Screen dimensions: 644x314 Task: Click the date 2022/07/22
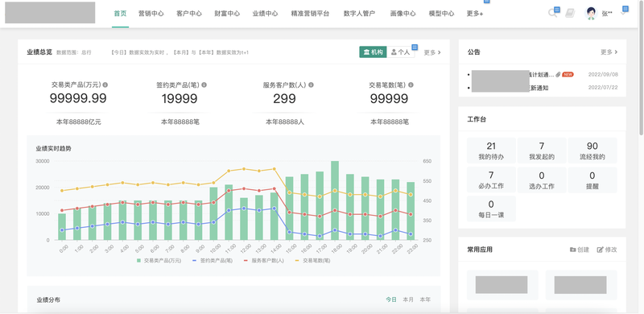603,88
